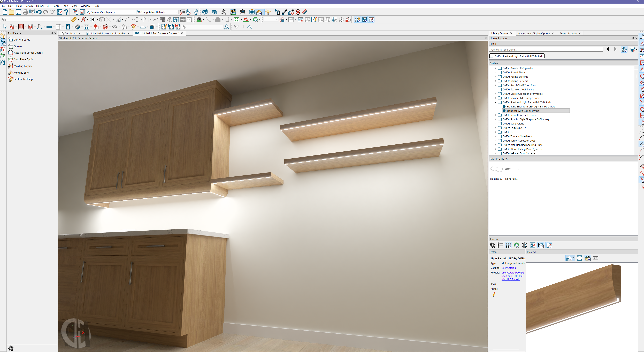Click the library search input field
644x352 pixels.
click(545, 50)
